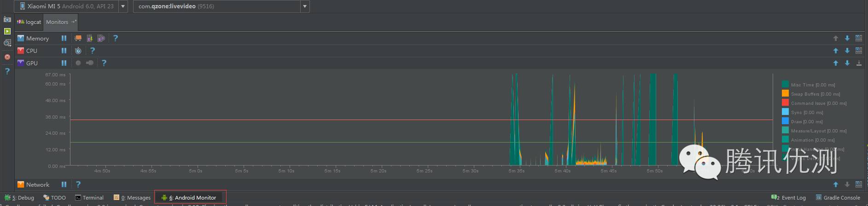Click the Memory monitor graph icon
Viewport: 868px width, 206px height.
click(x=21, y=39)
